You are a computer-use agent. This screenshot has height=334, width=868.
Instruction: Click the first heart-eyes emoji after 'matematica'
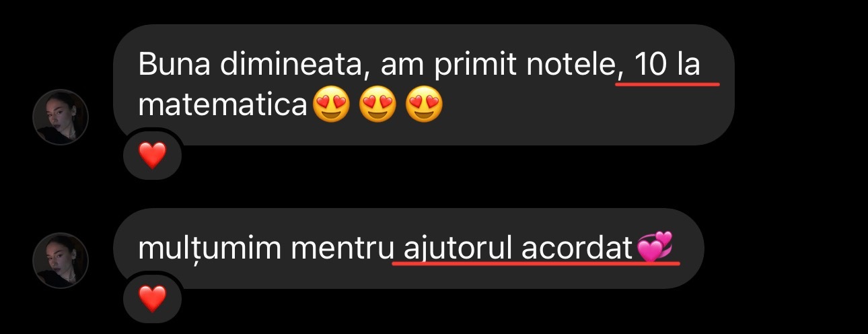pos(331,104)
